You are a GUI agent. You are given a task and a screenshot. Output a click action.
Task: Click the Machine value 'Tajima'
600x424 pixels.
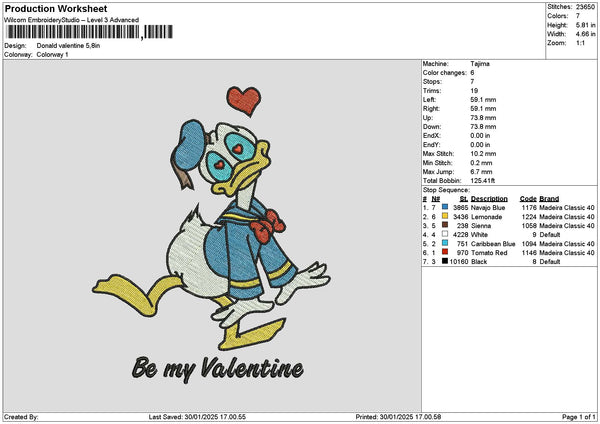[x=480, y=64]
